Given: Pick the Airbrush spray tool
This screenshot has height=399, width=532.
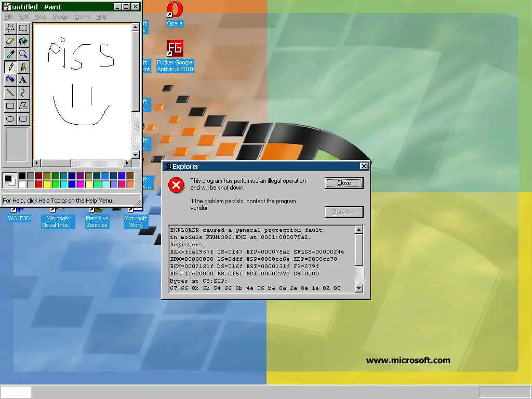Looking at the screenshot, I should click(10, 79).
